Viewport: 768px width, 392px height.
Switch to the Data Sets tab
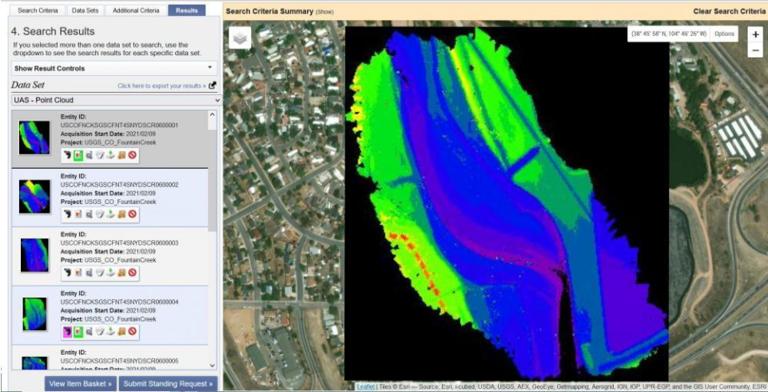click(85, 10)
